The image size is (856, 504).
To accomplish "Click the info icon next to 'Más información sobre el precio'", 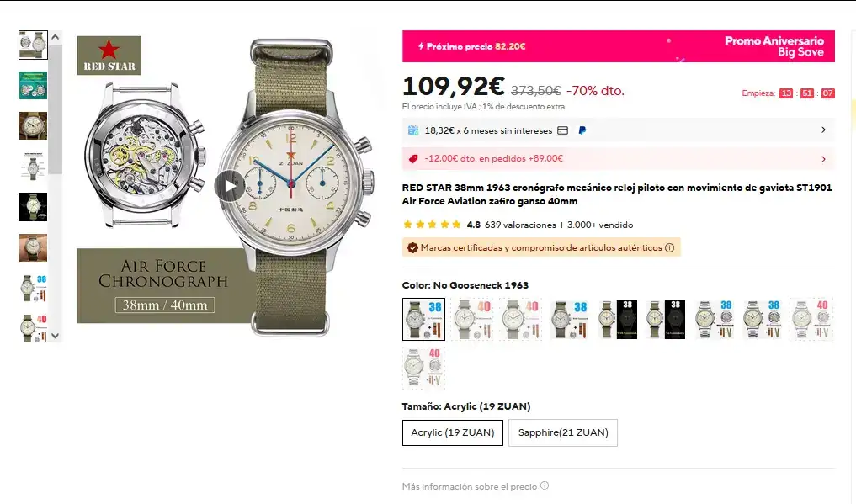I will pyautogui.click(x=545, y=485).
